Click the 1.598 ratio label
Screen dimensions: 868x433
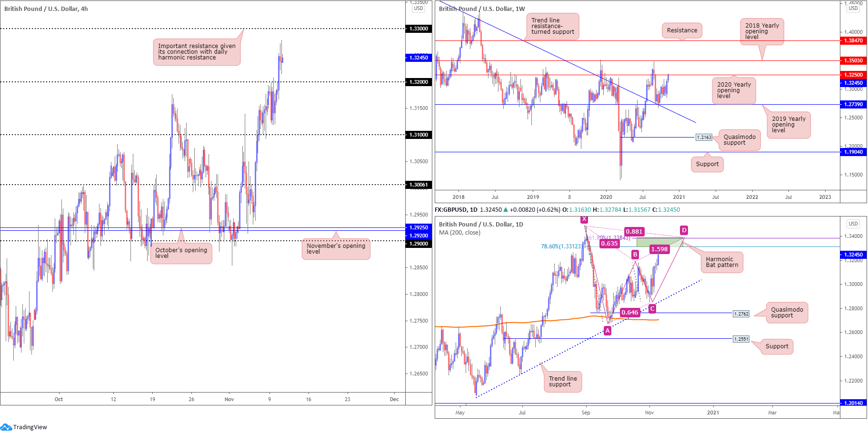pos(659,249)
